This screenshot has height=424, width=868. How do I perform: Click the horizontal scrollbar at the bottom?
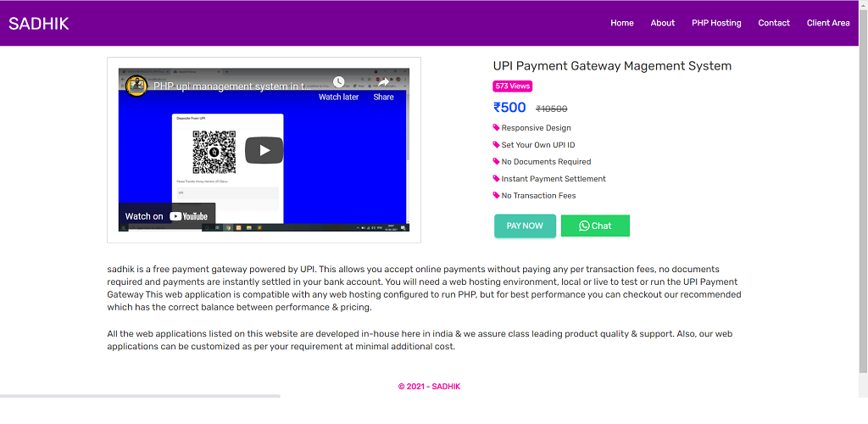tap(140, 396)
